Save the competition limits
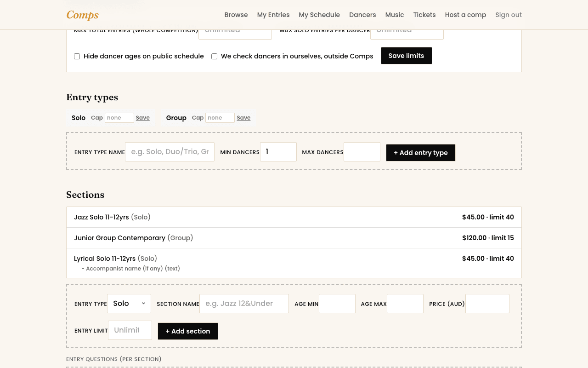The width and height of the screenshot is (588, 368). [x=407, y=56]
